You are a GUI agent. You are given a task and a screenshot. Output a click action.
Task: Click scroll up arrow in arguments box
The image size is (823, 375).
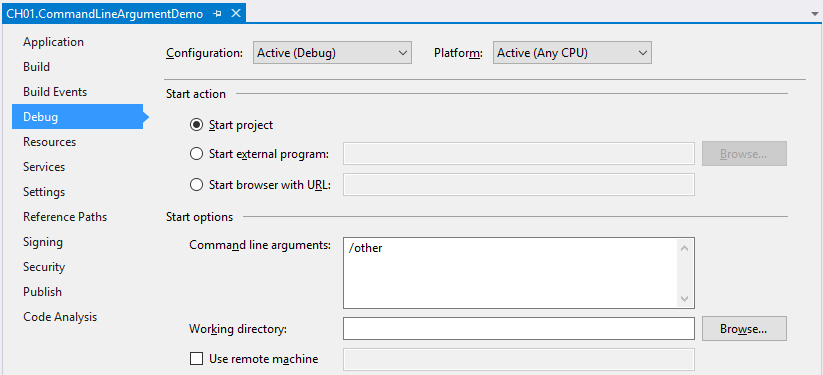tap(684, 248)
